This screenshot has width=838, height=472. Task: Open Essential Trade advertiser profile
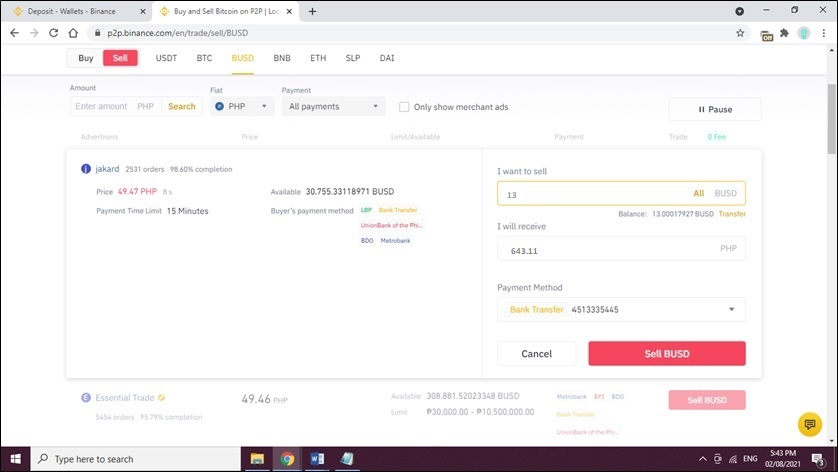[x=125, y=398]
